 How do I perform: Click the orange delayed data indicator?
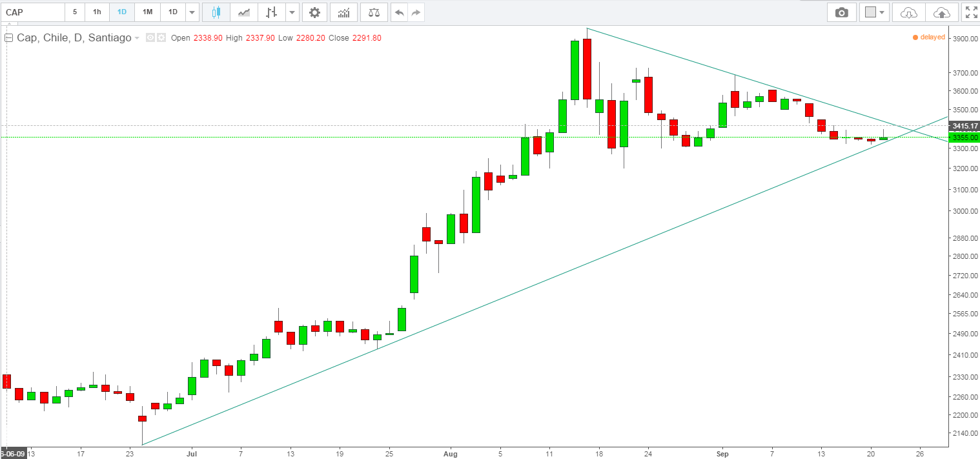tap(929, 37)
